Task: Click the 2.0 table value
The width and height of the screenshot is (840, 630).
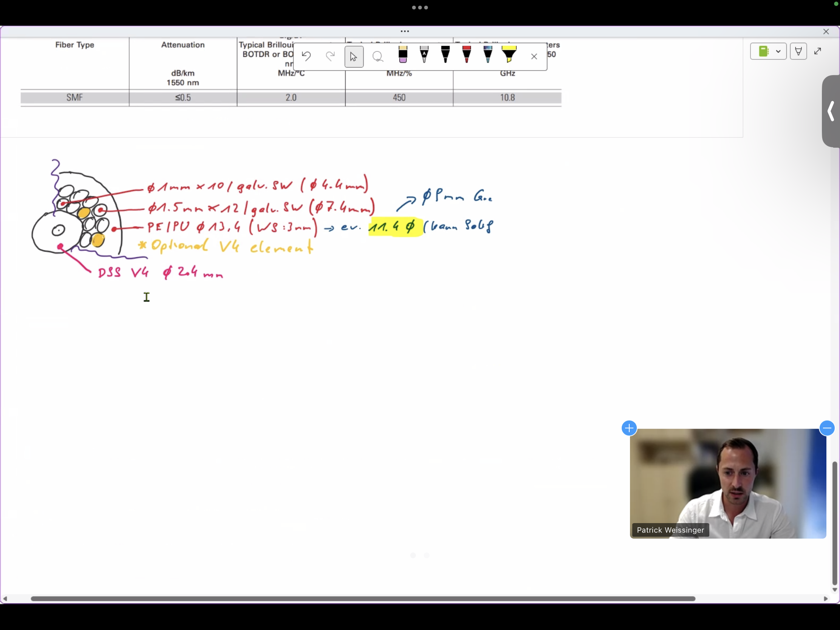Action: pyautogui.click(x=291, y=97)
